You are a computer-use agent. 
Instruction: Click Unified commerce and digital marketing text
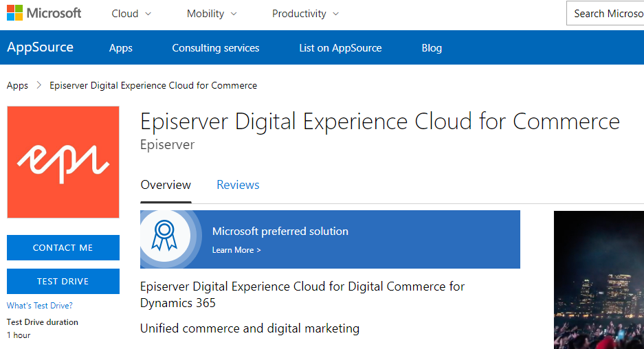pos(249,328)
